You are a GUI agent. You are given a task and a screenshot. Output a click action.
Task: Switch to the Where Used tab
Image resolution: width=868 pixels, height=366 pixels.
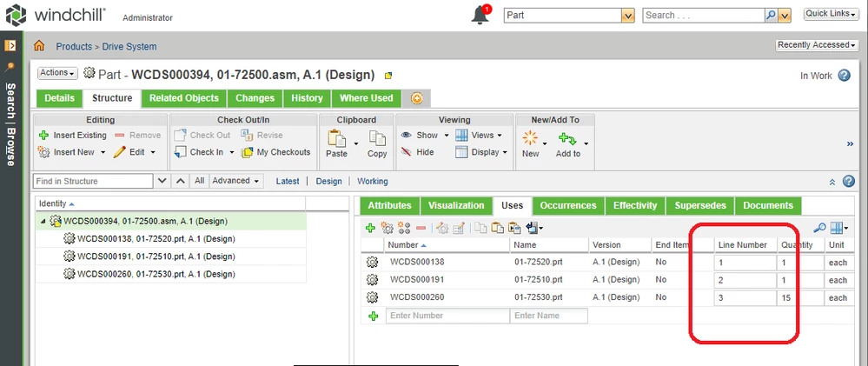tap(367, 98)
